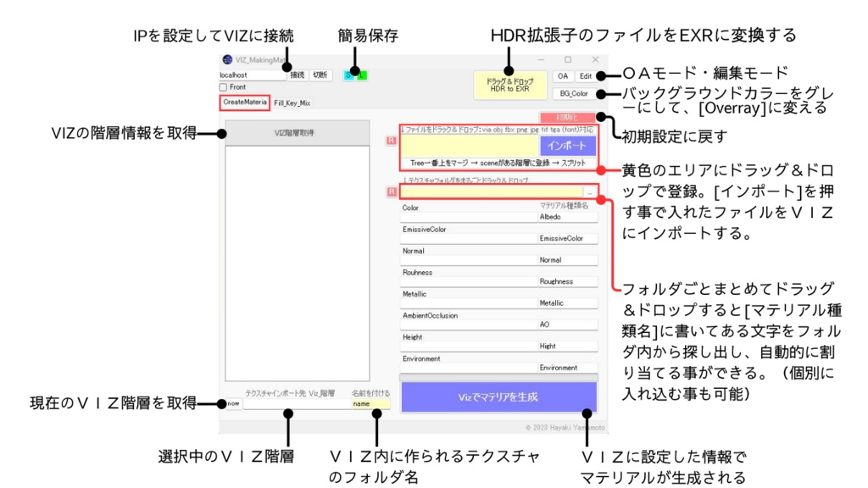Screen dimensions: 868x488
Task: Click the R reset icon beside the import drop area
Action: pos(392,140)
